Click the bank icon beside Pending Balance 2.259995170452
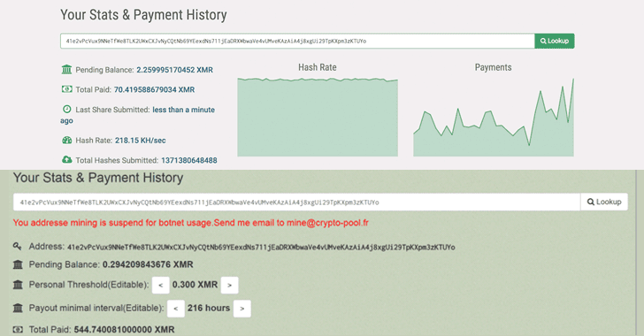This screenshot has height=336, width=644. click(66, 70)
